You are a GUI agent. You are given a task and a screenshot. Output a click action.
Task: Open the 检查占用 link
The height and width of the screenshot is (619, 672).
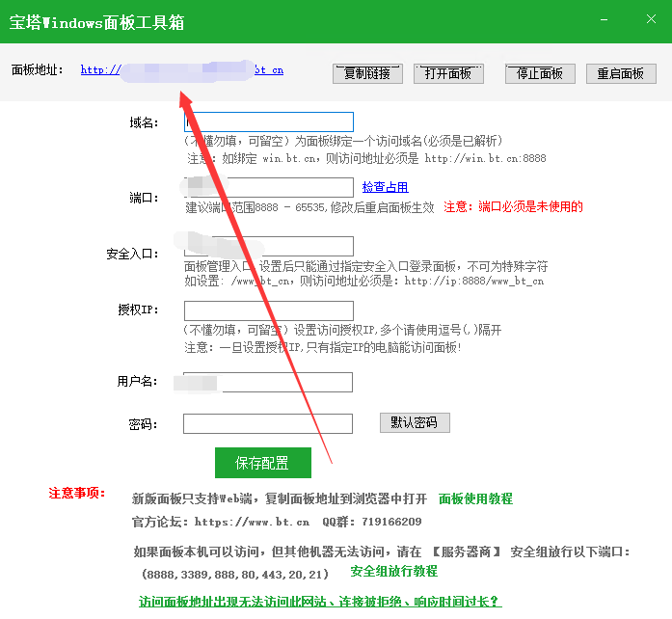coord(385,187)
